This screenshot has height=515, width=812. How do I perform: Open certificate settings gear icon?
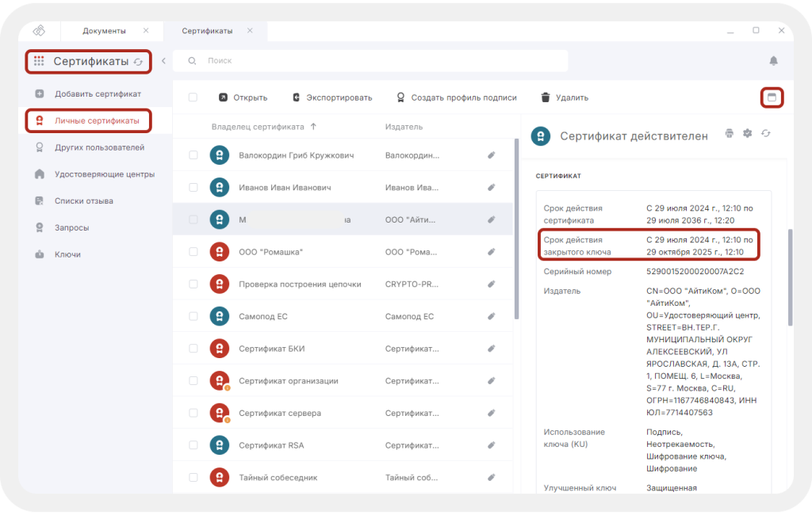pyautogui.click(x=747, y=134)
